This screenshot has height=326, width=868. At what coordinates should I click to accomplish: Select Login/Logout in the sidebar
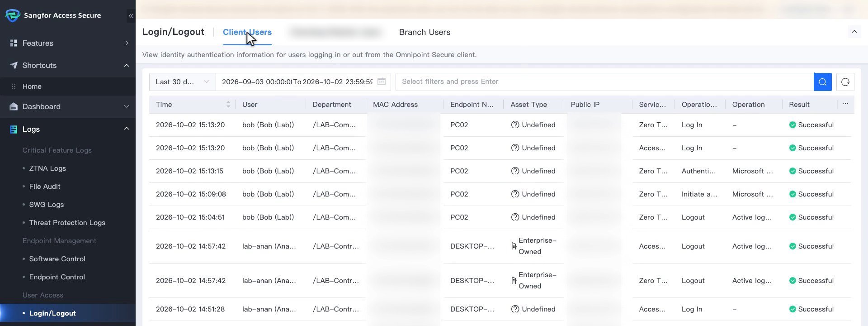click(52, 313)
